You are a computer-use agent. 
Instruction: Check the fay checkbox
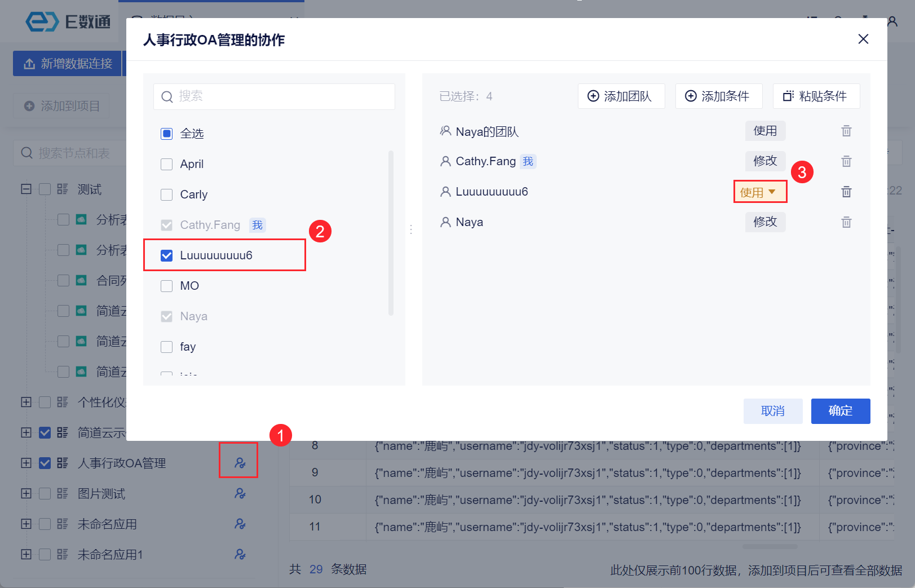click(166, 347)
